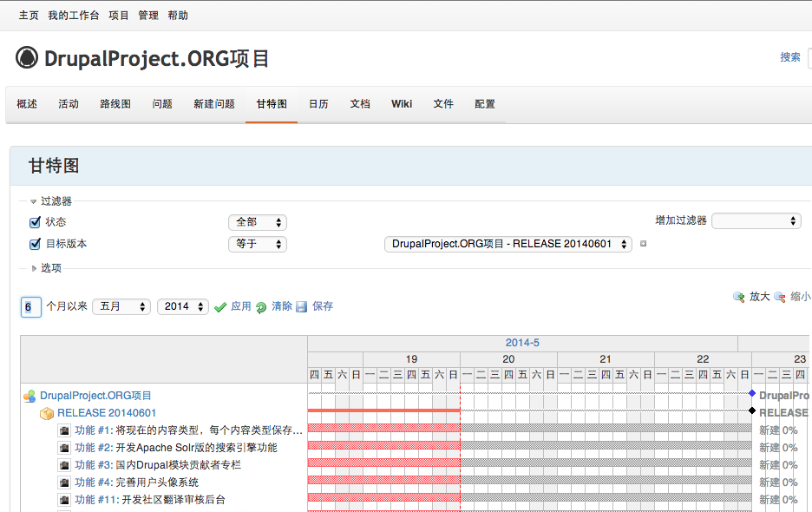Viewport: 812px width, 512px height.
Task: Click the green refresh icon beside 清除
Action: coord(261,307)
